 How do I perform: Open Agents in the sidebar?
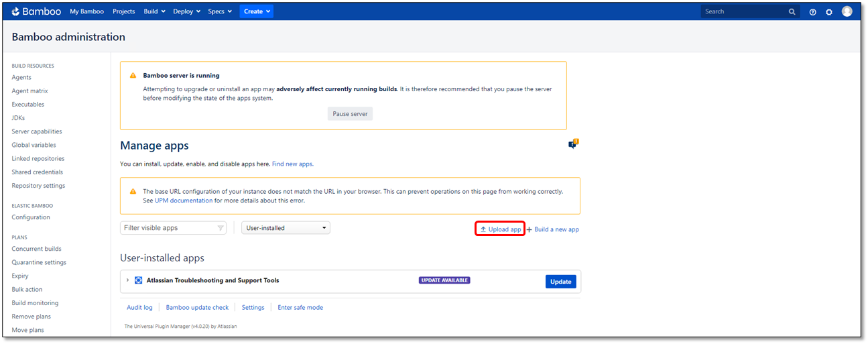coord(21,78)
